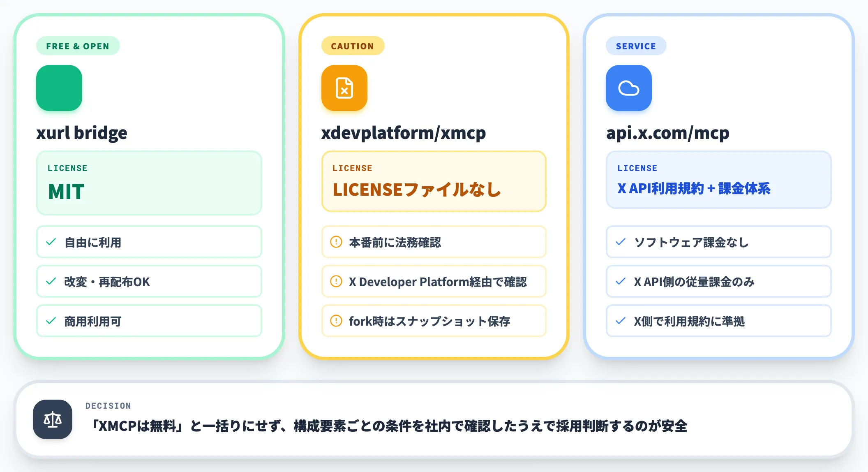Click the FREE & OPEN badge
The height and width of the screenshot is (472, 868).
pos(78,46)
